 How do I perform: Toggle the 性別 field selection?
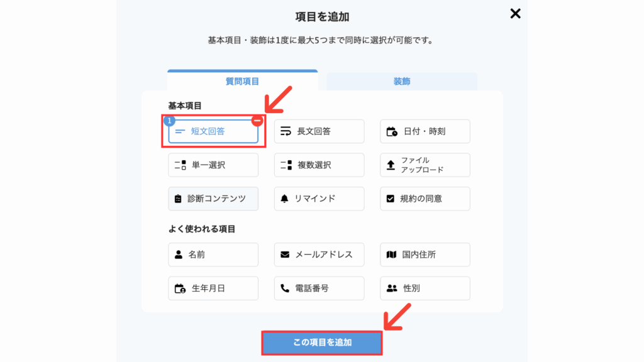(425, 288)
